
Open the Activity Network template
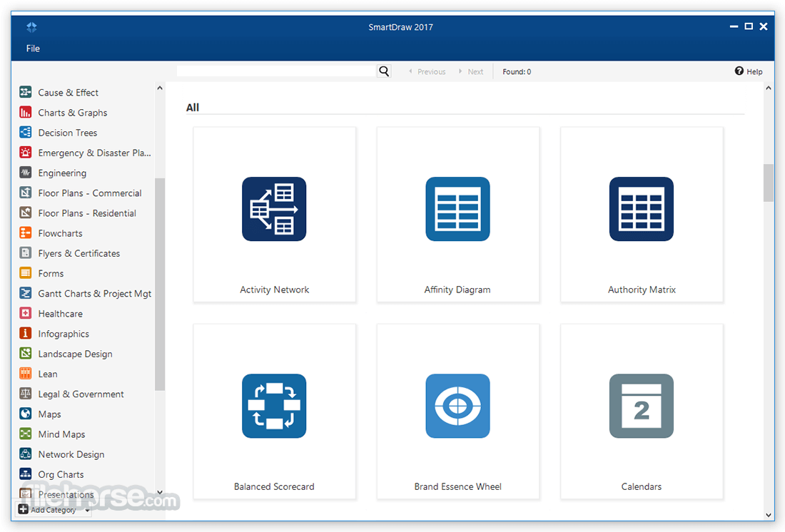click(x=274, y=214)
